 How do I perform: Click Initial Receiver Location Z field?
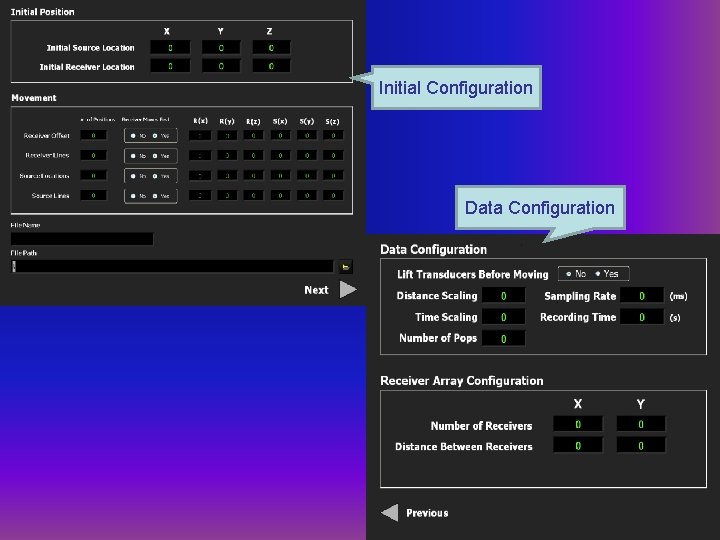coord(271,66)
